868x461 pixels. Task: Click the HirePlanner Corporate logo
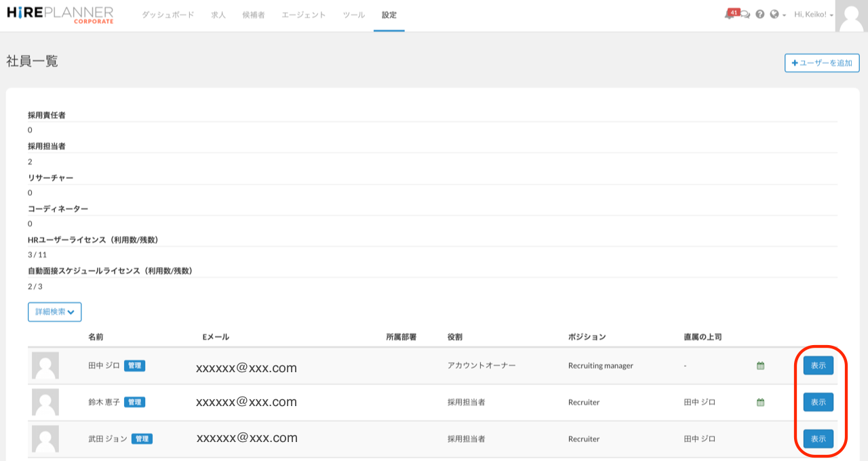pos(60,15)
